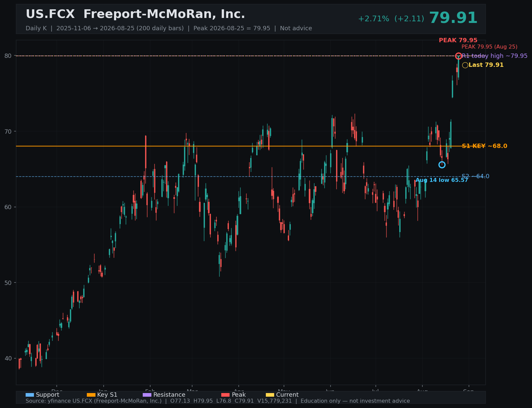Click the Support legend label
This screenshot has height=408, width=532.
coord(48,395)
